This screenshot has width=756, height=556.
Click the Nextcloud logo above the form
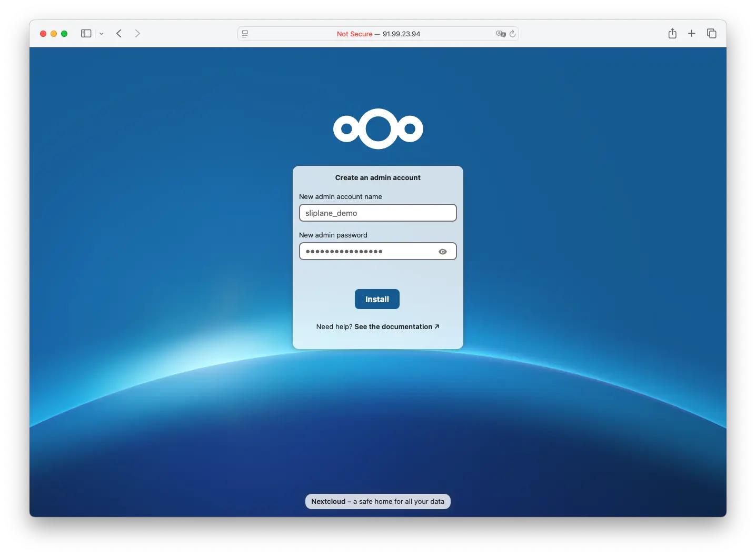tap(377, 128)
